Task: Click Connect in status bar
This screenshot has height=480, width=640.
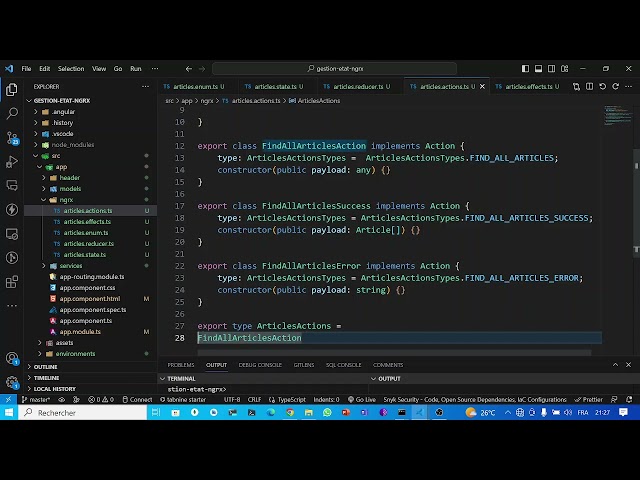Action: click(137, 400)
